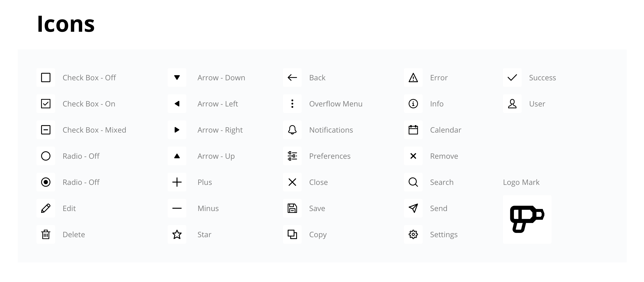Viewport: 644px width, 282px height.
Task: Click the Error warning triangle icon
Action: pos(413,78)
